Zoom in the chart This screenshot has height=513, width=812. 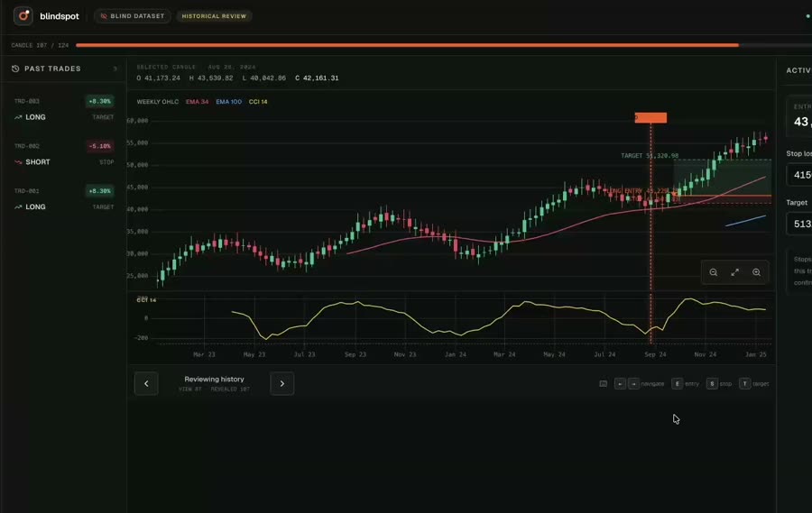pyautogui.click(x=757, y=272)
